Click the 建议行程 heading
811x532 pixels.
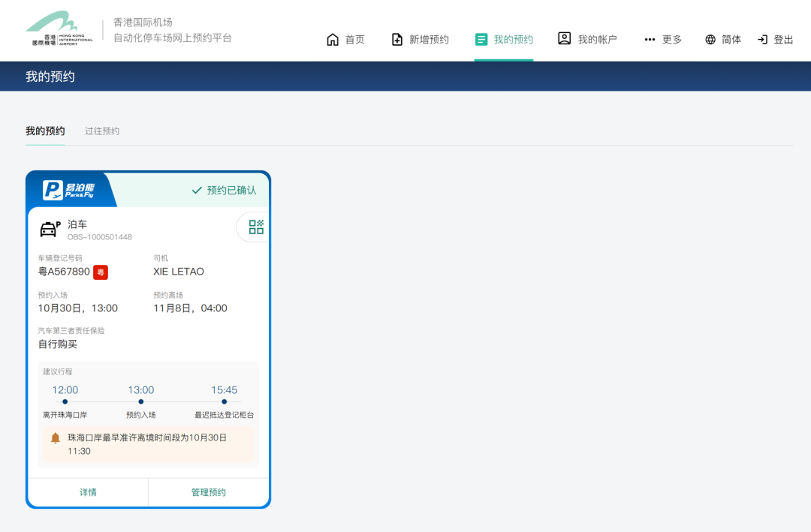point(57,371)
